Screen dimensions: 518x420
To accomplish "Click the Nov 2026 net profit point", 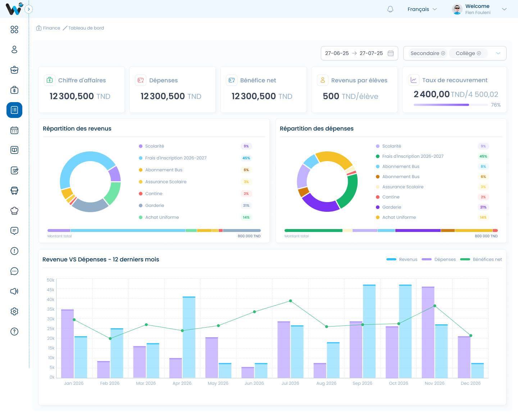I will click(435, 306).
